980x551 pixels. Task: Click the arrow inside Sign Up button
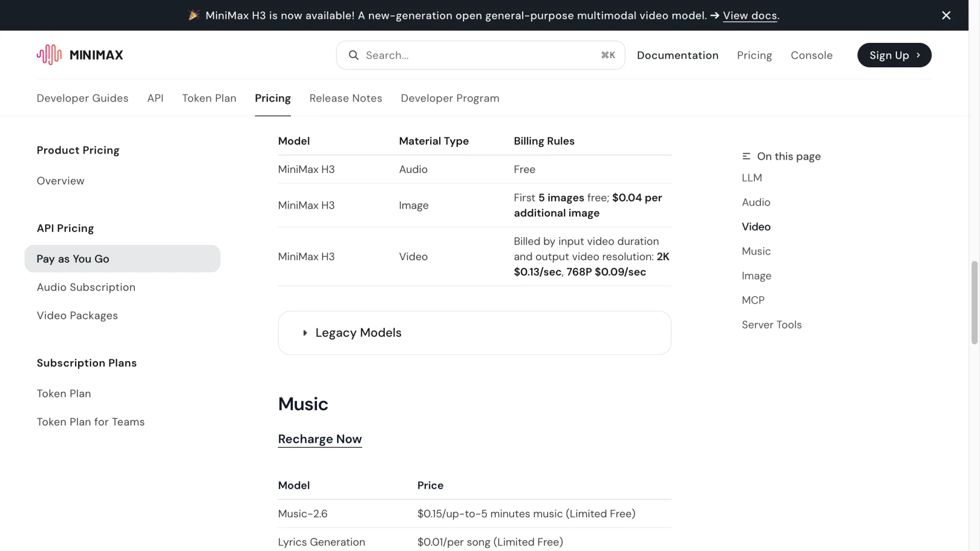coord(918,55)
